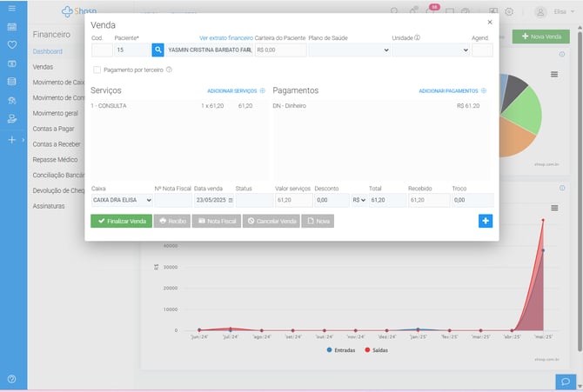Enable Pagamento por terceiro checkbox
This screenshot has width=583, height=392.
[97, 70]
